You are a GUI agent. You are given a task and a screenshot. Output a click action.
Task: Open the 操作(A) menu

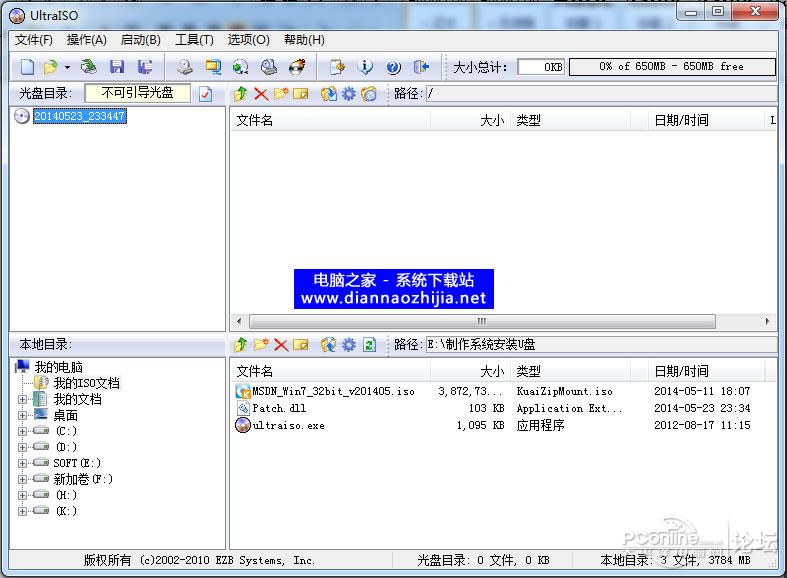pos(87,40)
